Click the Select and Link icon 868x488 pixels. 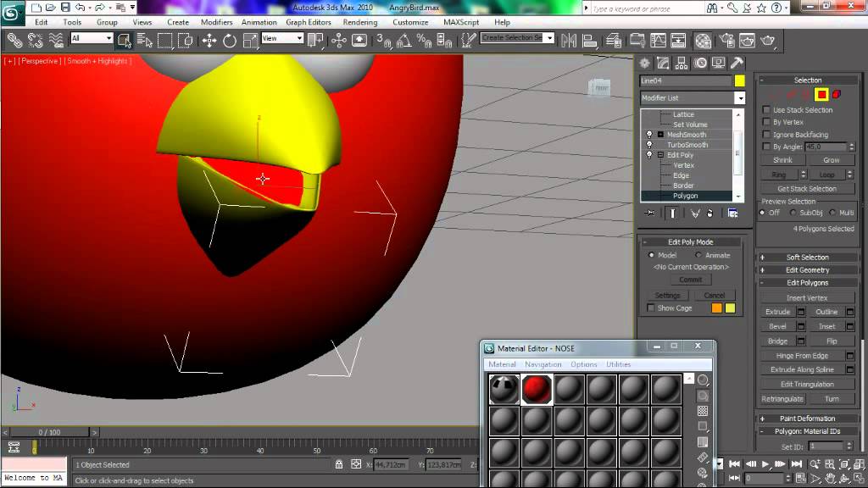coord(15,41)
